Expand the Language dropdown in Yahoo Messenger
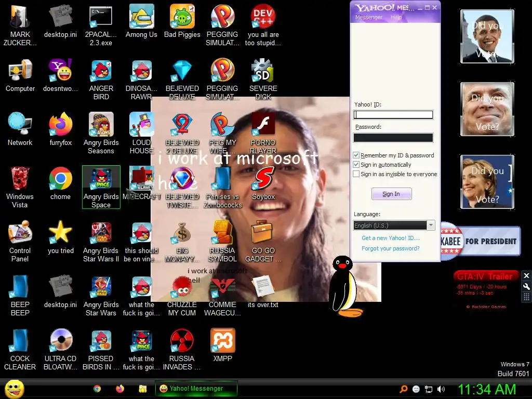Viewport: 532px width, 399px height. (x=431, y=225)
